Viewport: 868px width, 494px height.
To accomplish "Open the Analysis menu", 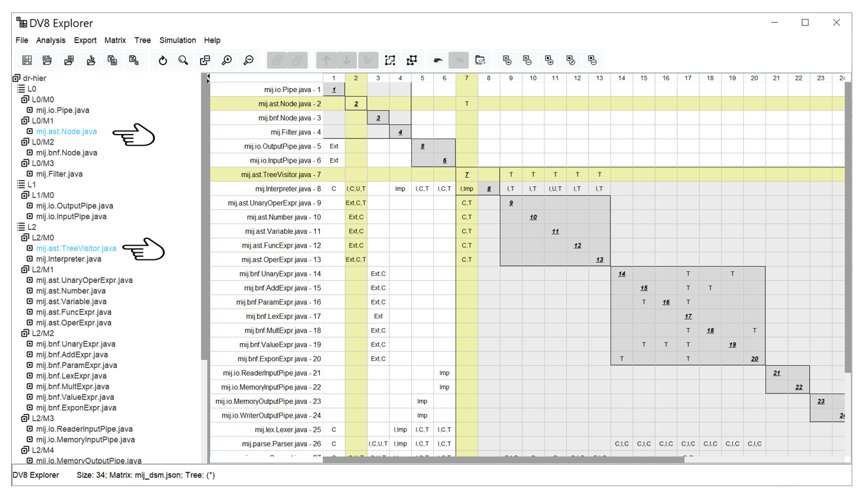I will (50, 40).
